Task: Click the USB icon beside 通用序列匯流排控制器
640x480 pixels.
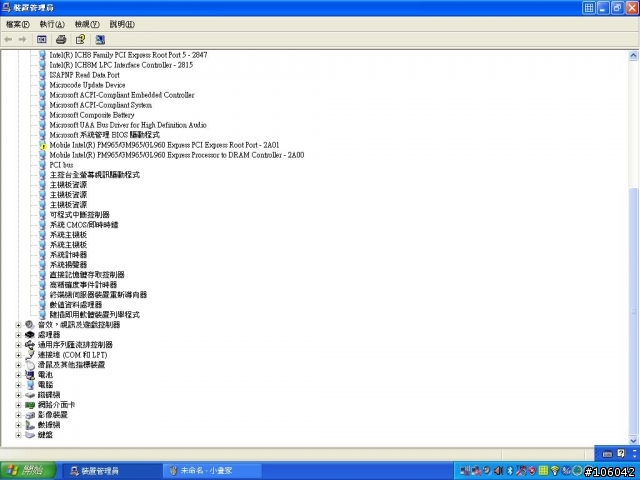Action: 30,344
